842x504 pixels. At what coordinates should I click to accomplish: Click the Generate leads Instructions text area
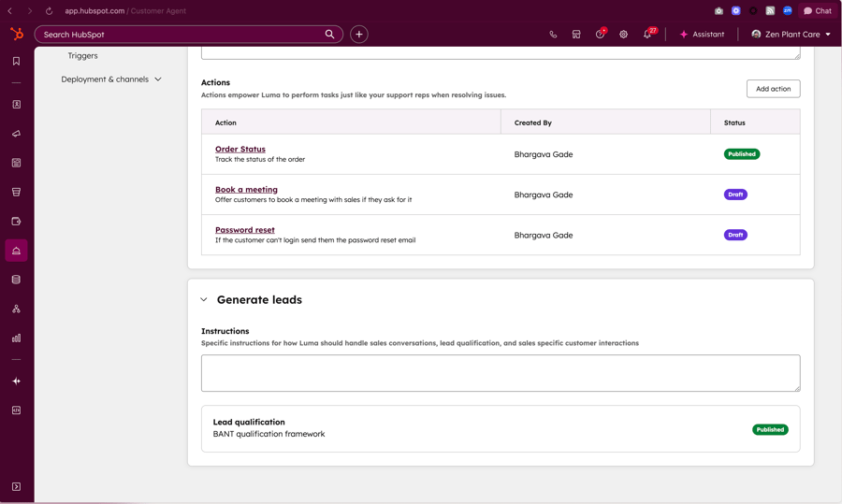pyautogui.click(x=500, y=373)
